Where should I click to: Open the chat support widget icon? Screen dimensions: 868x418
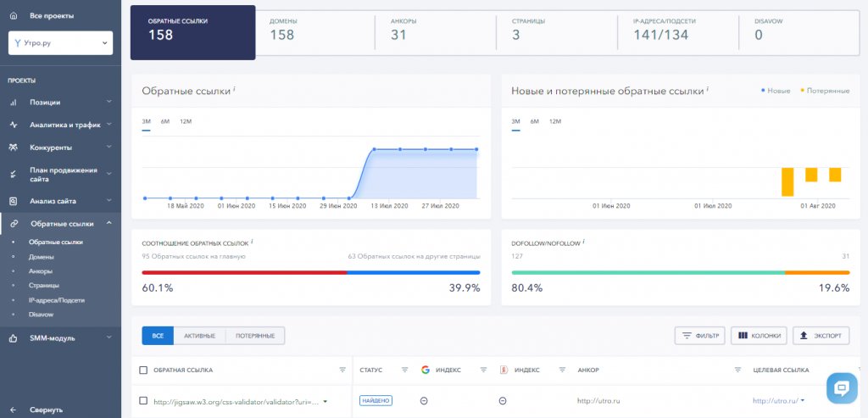point(842,388)
